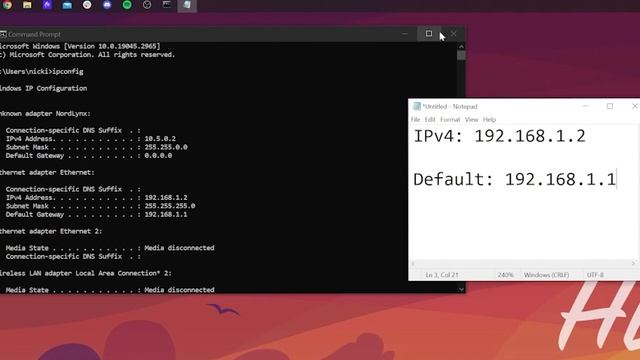Click the Notepad text after 192.168.1.1
Viewport: 640px width, 360px height.
click(x=617, y=180)
